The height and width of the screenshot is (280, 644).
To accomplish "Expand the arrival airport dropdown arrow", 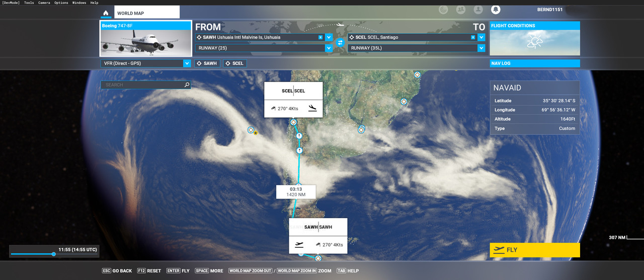I will pyautogui.click(x=481, y=37).
